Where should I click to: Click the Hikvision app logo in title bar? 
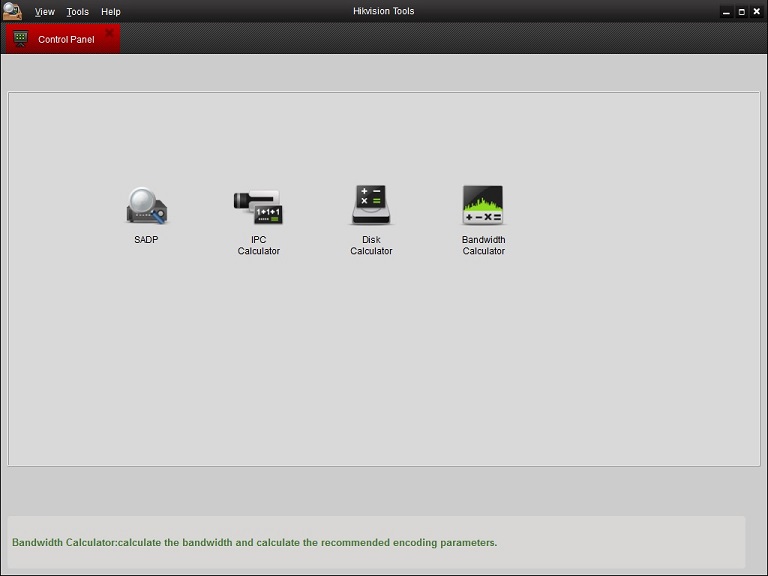pyautogui.click(x=12, y=11)
